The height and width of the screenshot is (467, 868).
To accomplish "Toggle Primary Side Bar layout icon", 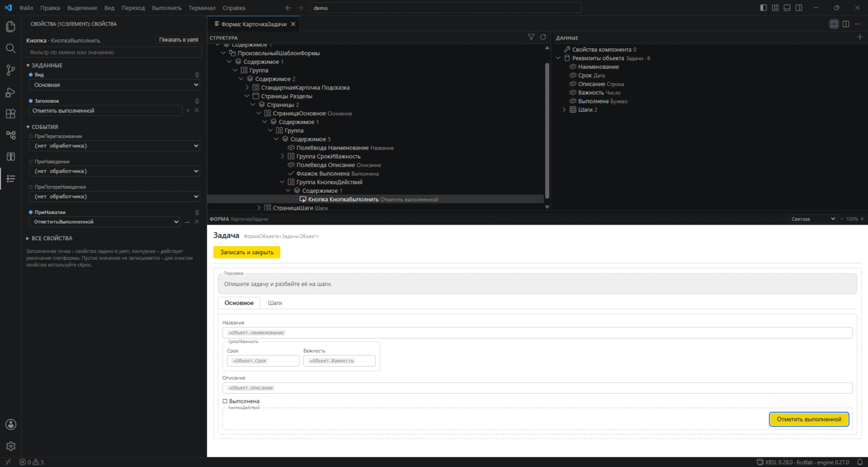I will point(763,8).
